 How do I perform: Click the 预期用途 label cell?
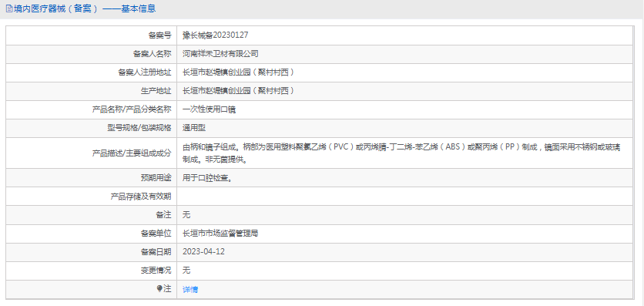click(92, 178)
